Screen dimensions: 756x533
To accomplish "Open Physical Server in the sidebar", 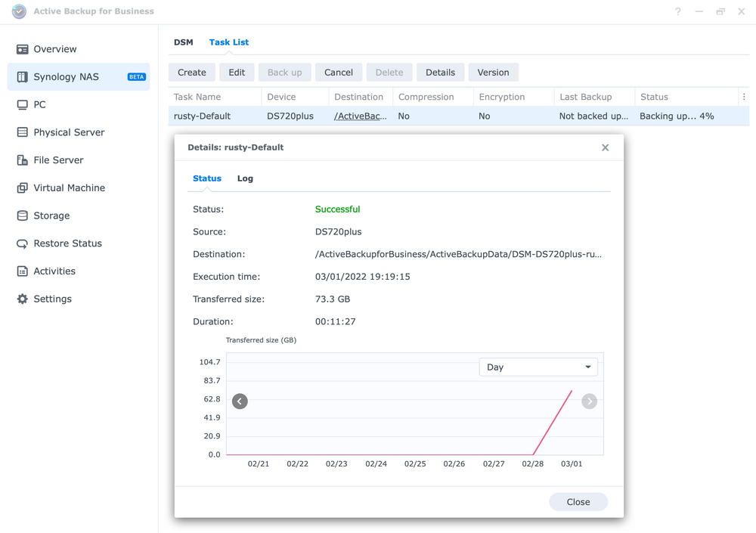I will 79,132.
